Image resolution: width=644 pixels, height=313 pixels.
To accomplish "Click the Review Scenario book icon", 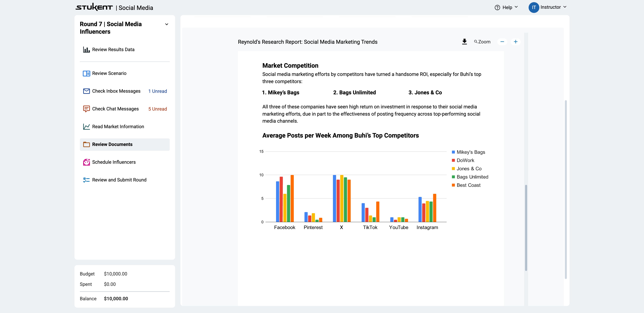I will point(86,73).
